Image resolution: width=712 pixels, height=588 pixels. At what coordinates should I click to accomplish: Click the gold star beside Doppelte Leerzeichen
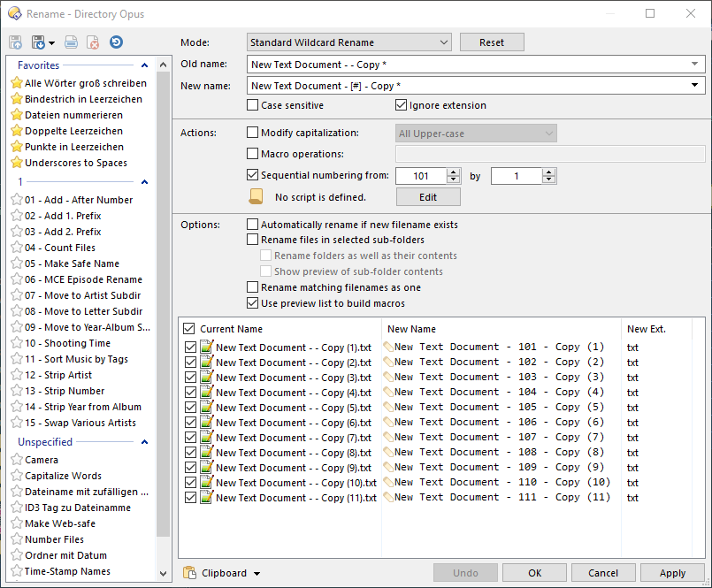(17, 131)
